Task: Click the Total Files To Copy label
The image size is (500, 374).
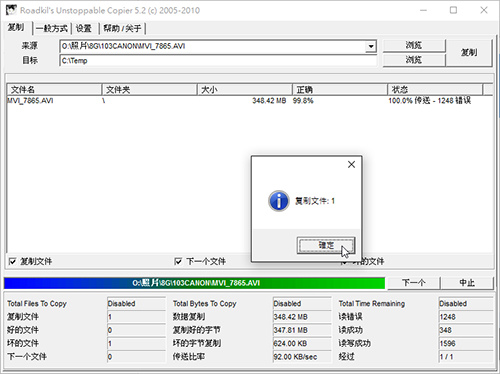Action: click(37, 304)
